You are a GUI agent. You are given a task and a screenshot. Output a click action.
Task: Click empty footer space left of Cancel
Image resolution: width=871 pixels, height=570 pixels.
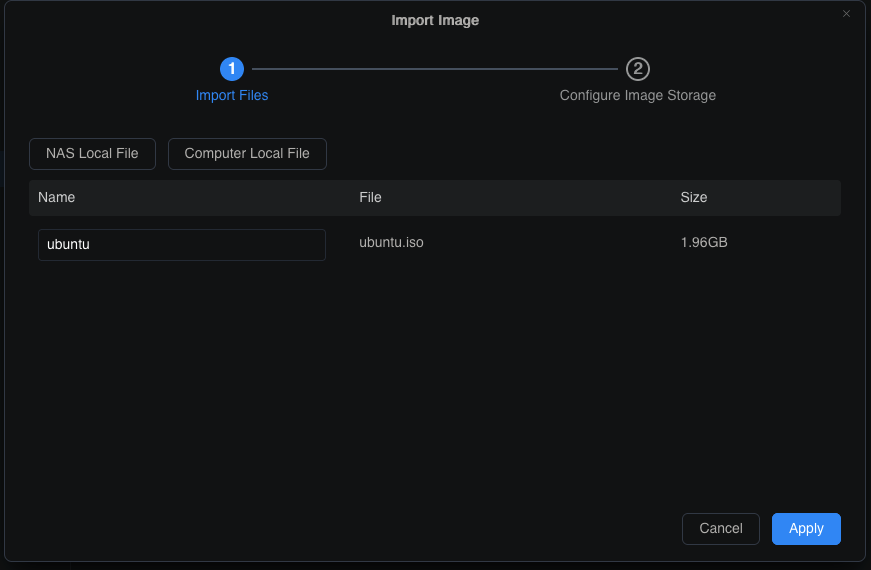tap(350, 529)
